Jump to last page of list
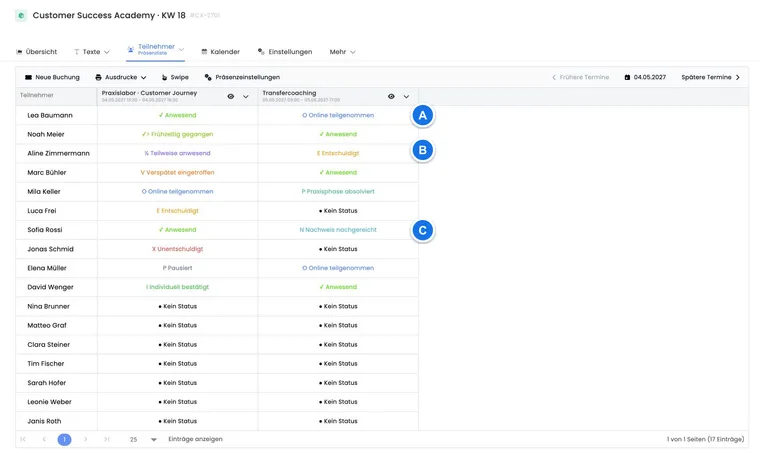This screenshot has width=760, height=455. coord(106,439)
